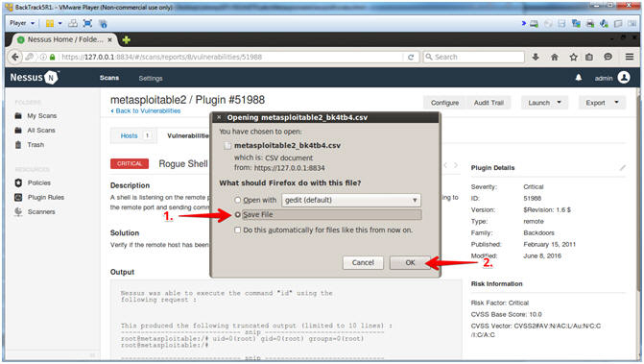Click the VMware CD/DVD device icon
Image resolution: width=644 pixels, height=364 pixels.
[548, 23]
